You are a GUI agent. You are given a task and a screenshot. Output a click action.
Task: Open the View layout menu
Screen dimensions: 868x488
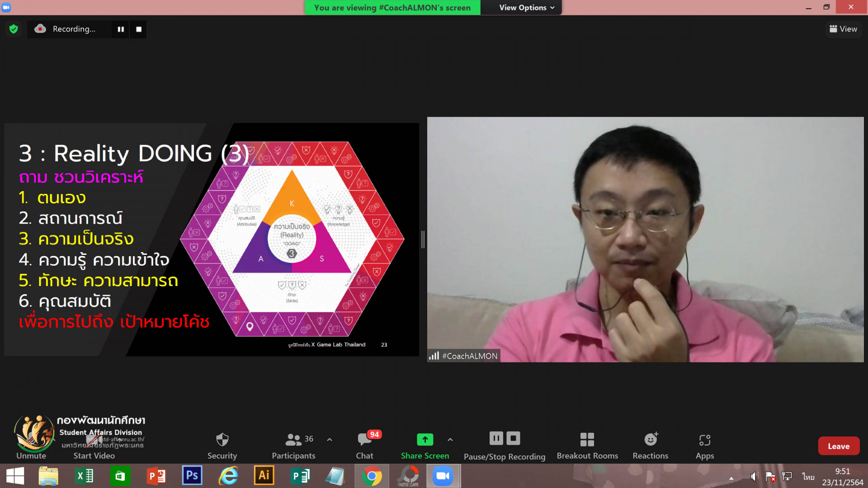(x=843, y=29)
